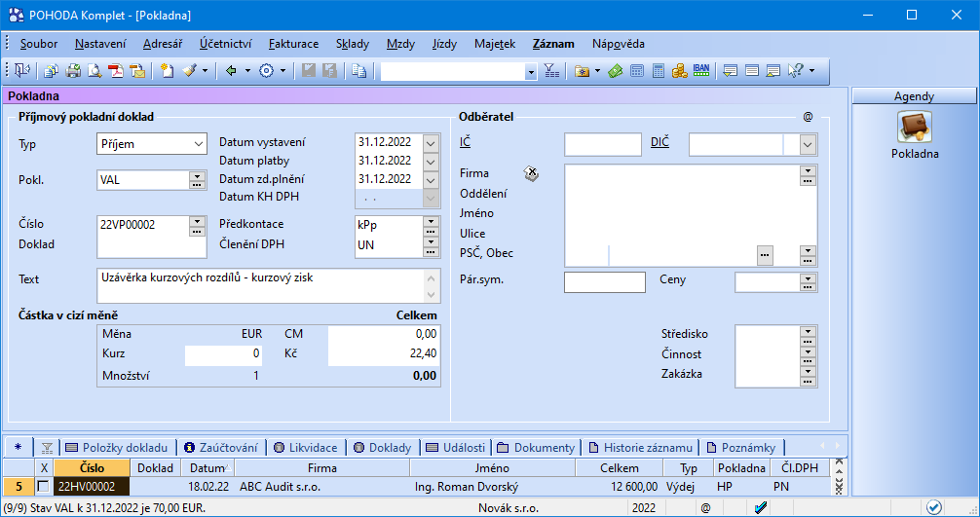This screenshot has height=517, width=980.
Task: Click the green back arrow icon
Action: coord(231,71)
